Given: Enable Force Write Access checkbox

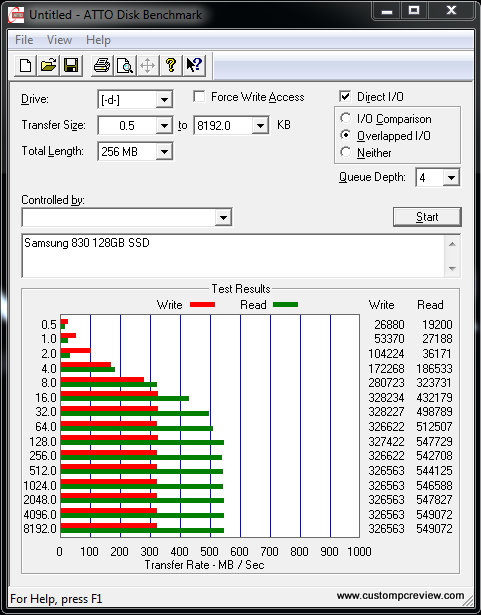Looking at the screenshot, I should [199, 96].
